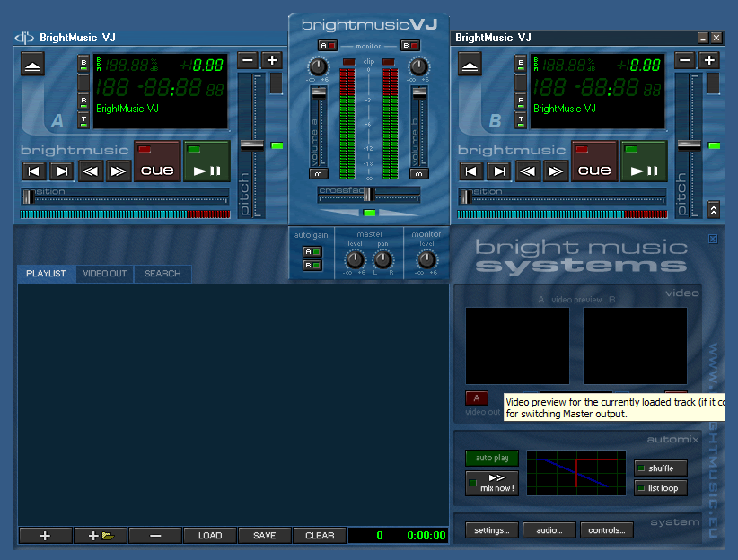Open the audio... dialog
This screenshot has width=738, height=560.
click(x=549, y=530)
